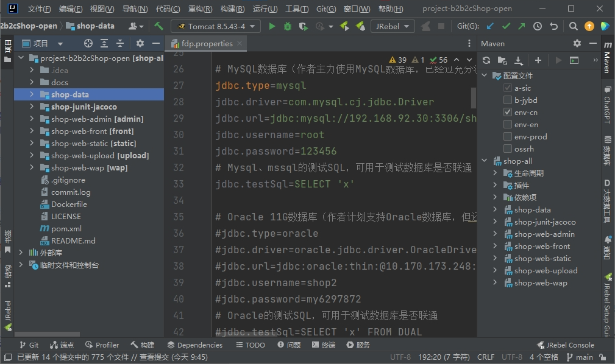Show Git history clock icon
Viewport: 615px width, 364px height.
tap(538, 26)
